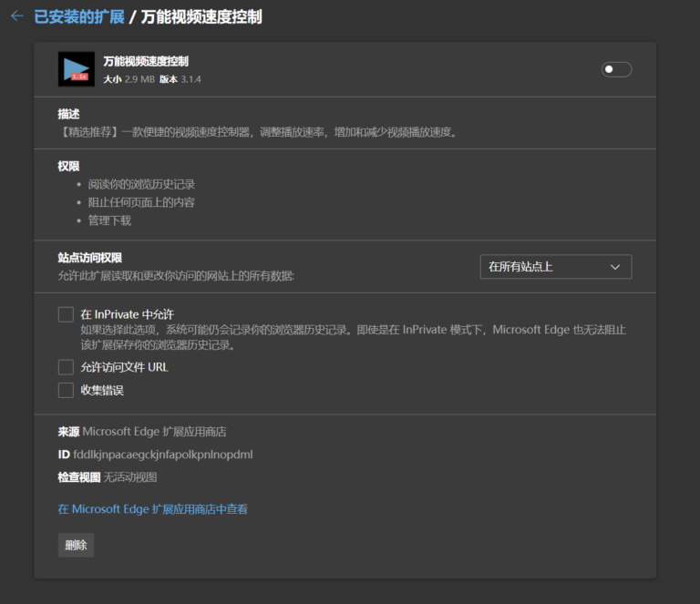Open the 在所有站点上 site access dropdown
Viewport: 700px width, 604px height.
[556, 267]
